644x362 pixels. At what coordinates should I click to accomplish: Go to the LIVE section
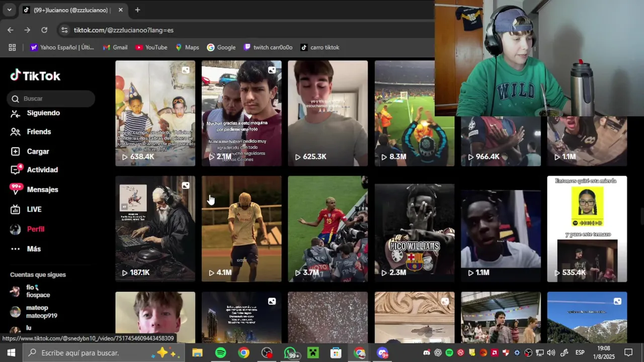coord(34,209)
